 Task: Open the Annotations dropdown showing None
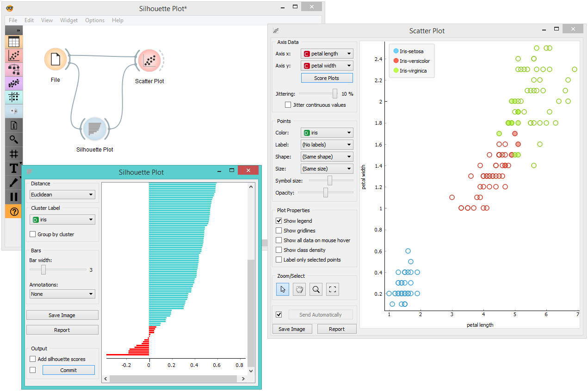[x=62, y=294]
